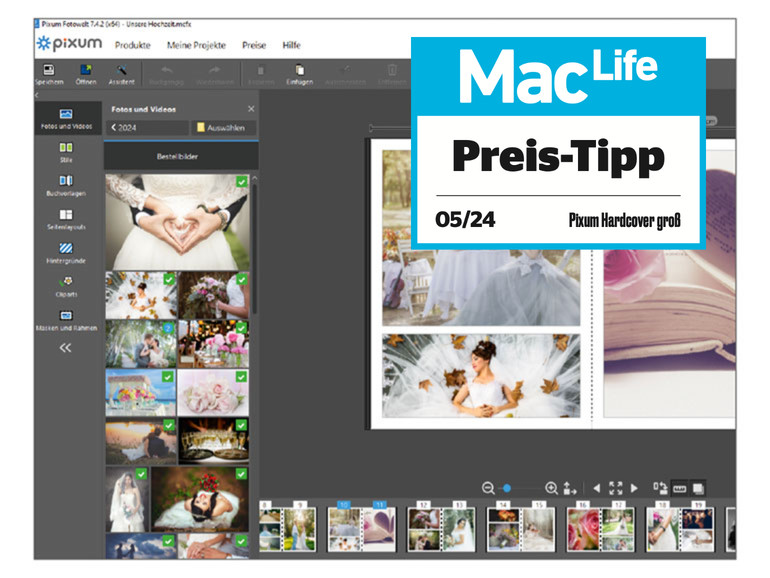Toggle checkmark on pale pink roses photo
This screenshot has height=578, width=770.
[x=242, y=377]
